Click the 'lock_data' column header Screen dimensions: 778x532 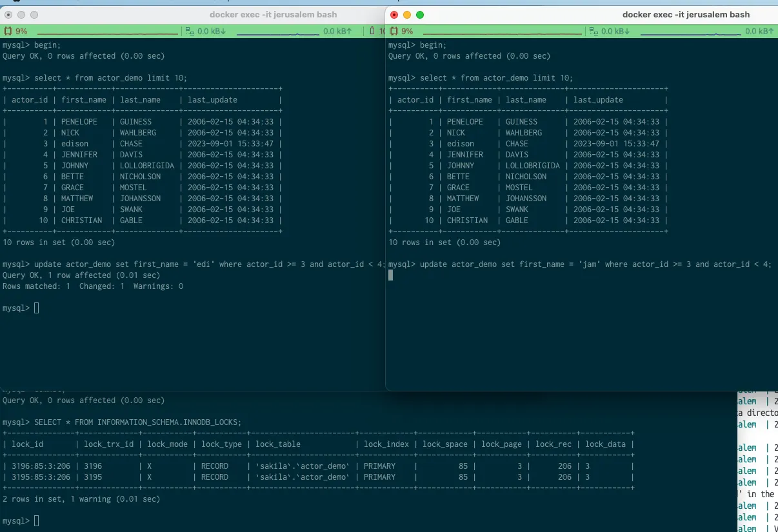point(605,444)
